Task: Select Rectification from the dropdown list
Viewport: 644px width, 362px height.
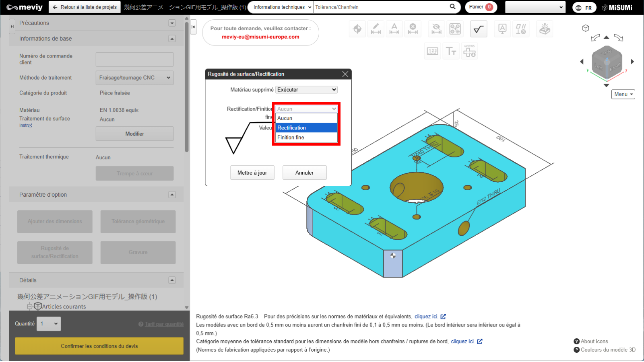Action: [x=306, y=128]
